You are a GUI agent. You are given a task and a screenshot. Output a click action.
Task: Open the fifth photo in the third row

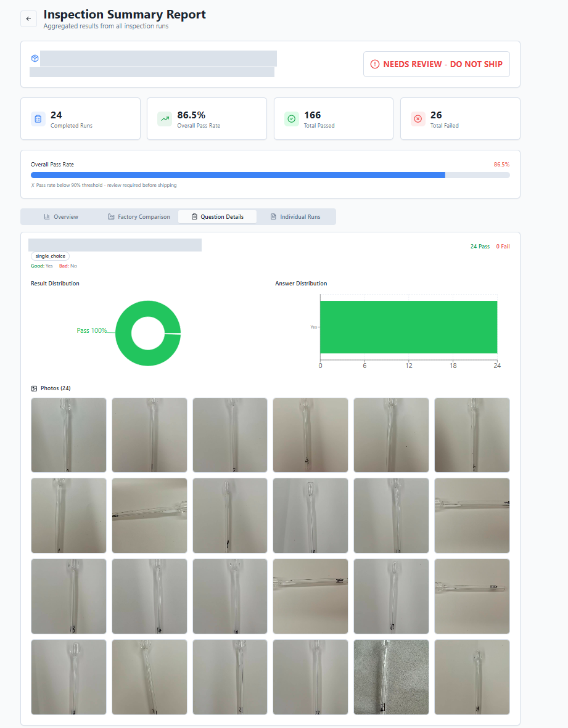click(391, 596)
